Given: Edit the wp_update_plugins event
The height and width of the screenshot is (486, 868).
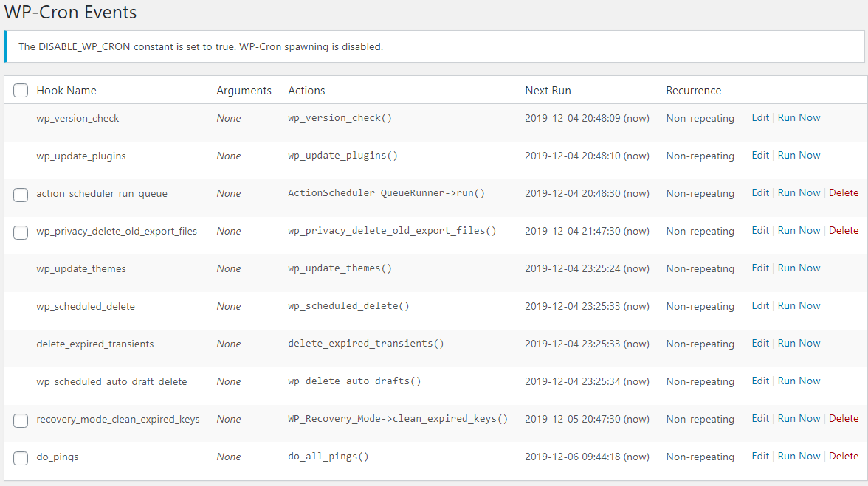Looking at the screenshot, I should tap(760, 156).
